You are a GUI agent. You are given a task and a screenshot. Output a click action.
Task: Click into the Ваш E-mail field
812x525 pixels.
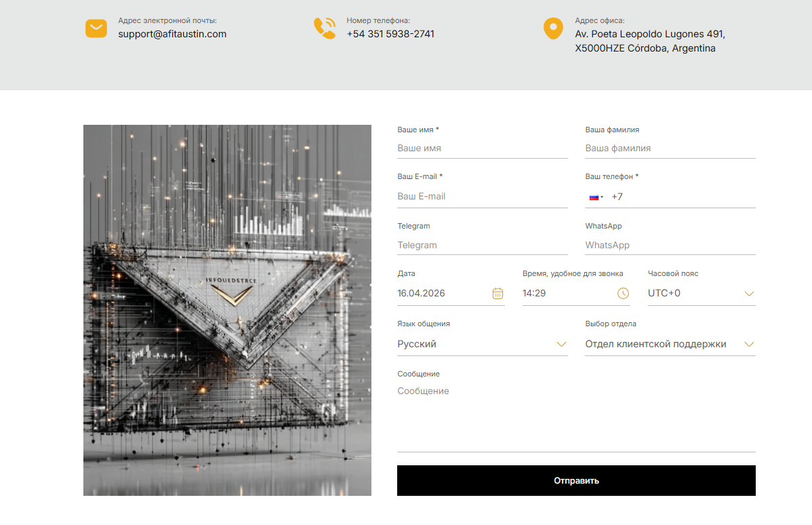coord(482,196)
